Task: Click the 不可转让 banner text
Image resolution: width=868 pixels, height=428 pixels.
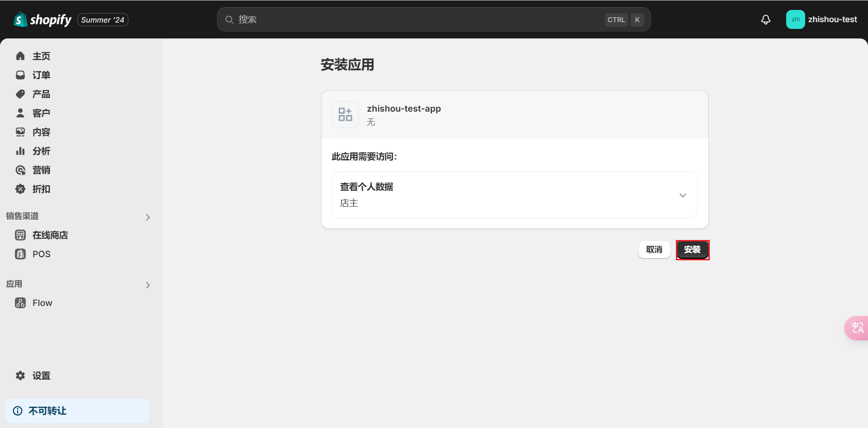Action: (x=47, y=411)
